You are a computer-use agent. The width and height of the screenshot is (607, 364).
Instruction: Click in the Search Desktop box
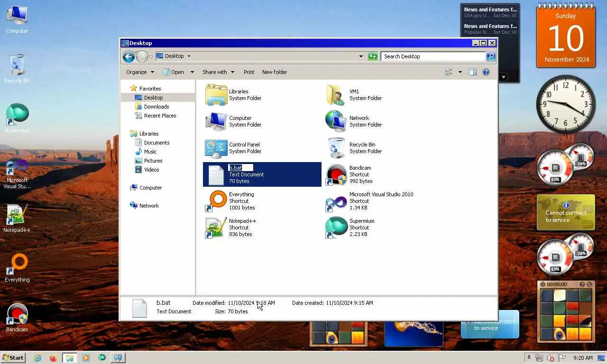433,56
